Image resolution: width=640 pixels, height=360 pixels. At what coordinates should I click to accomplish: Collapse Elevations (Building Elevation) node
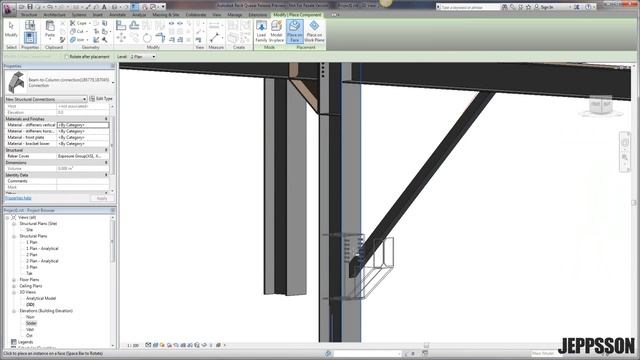(x=14, y=311)
